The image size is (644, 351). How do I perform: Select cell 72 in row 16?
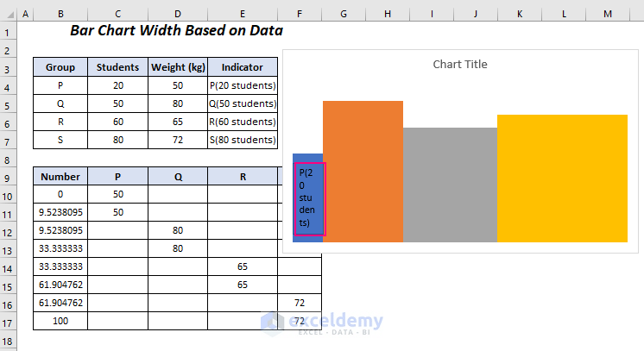pyautogui.click(x=300, y=303)
